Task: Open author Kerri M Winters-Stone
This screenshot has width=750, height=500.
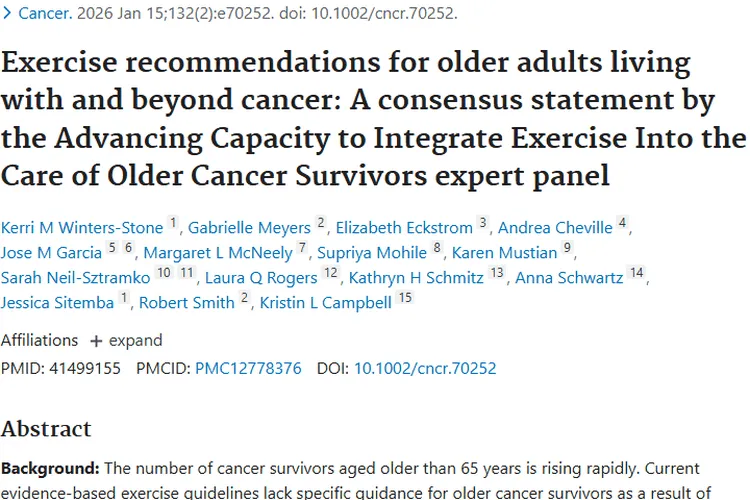Action: [82, 228]
